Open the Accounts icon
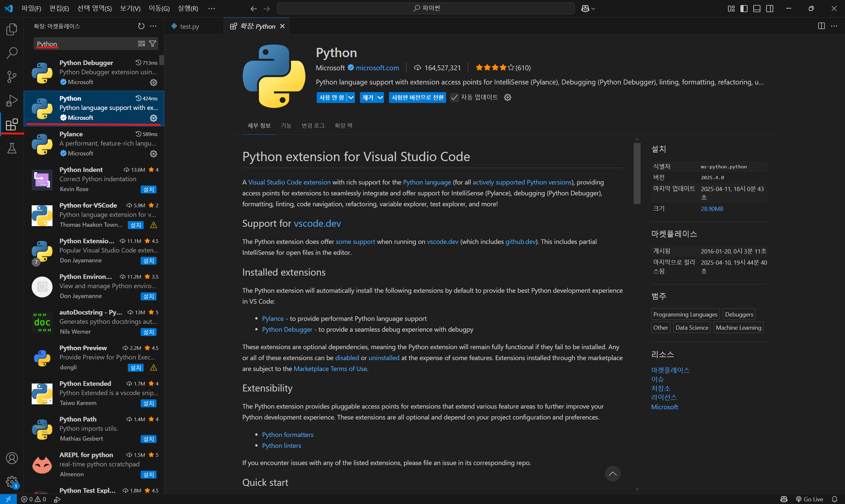 pyautogui.click(x=12, y=458)
